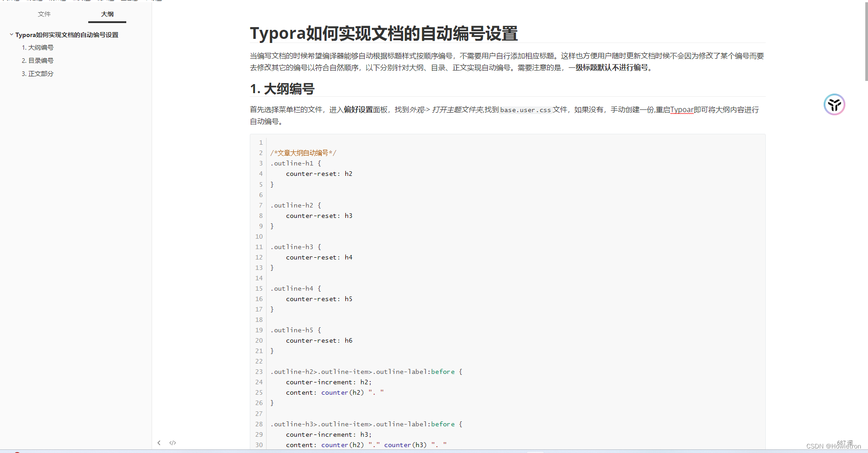Click the article title "Typora如何实现文档的自动编号设置"
This screenshot has height=453, width=868.
384,33
